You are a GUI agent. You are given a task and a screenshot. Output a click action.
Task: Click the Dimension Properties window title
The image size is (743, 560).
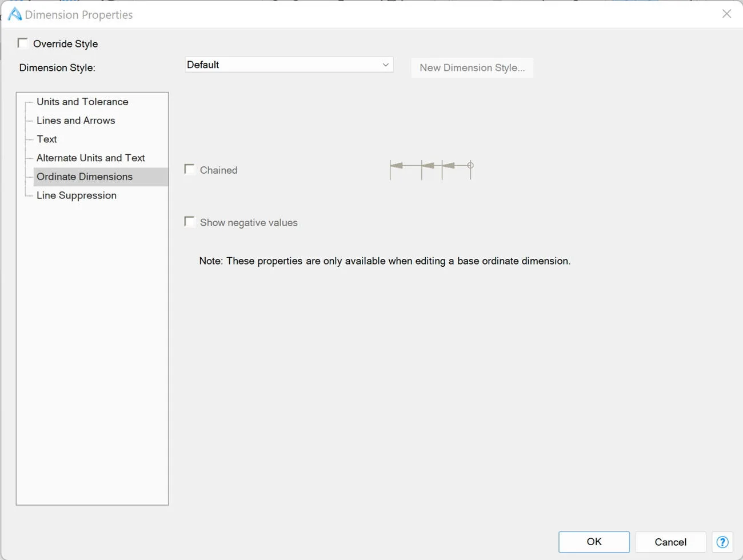tap(79, 15)
